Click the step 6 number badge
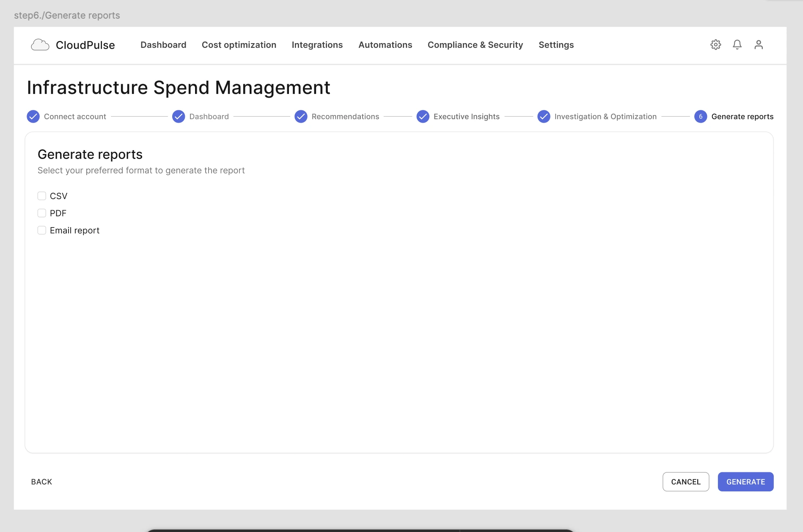Screen dimensions: 803x532 pyautogui.click(x=701, y=116)
